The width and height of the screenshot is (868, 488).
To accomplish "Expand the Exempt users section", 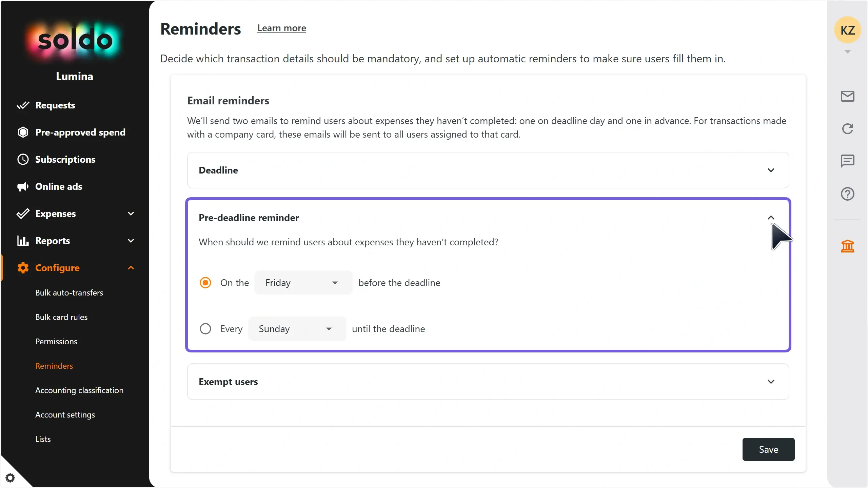I will 488,382.
